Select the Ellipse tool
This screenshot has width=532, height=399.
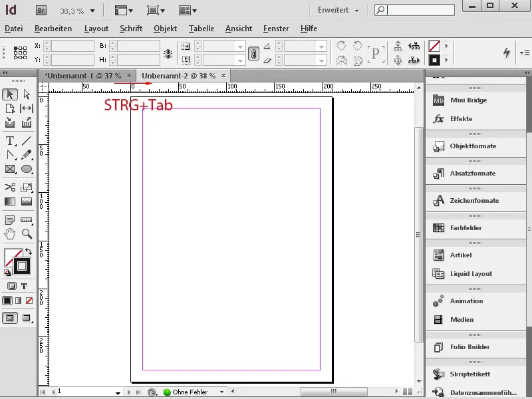27,169
